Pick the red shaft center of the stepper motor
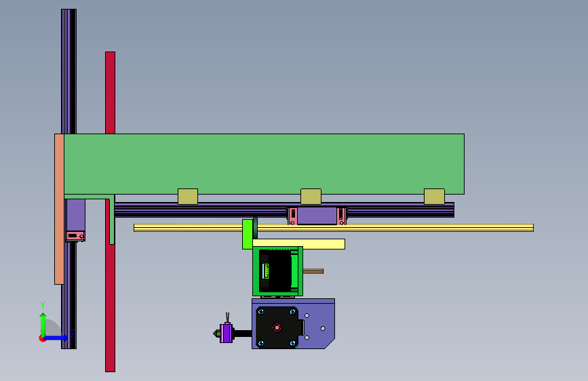 point(277,327)
